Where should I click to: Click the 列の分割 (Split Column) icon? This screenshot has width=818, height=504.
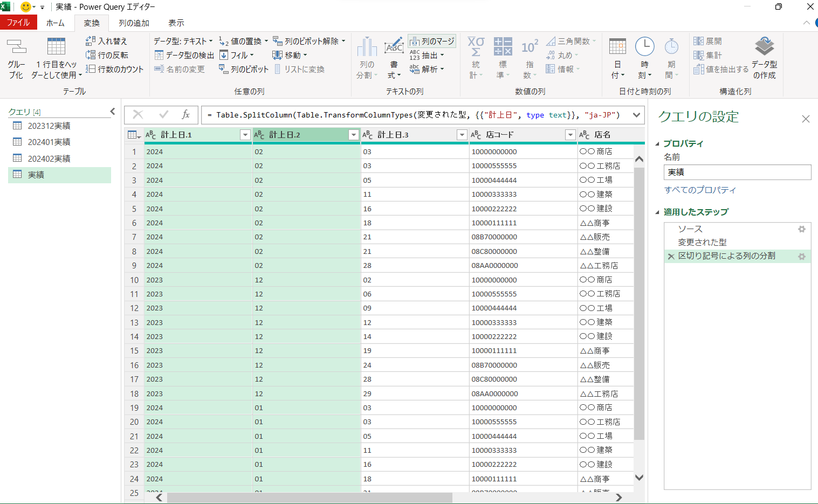click(367, 47)
